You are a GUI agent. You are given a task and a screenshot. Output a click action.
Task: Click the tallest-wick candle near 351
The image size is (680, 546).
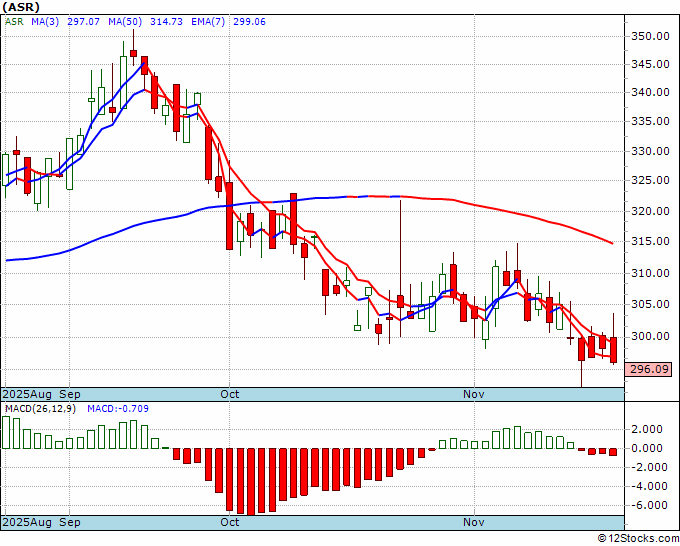click(x=134, y=53)
